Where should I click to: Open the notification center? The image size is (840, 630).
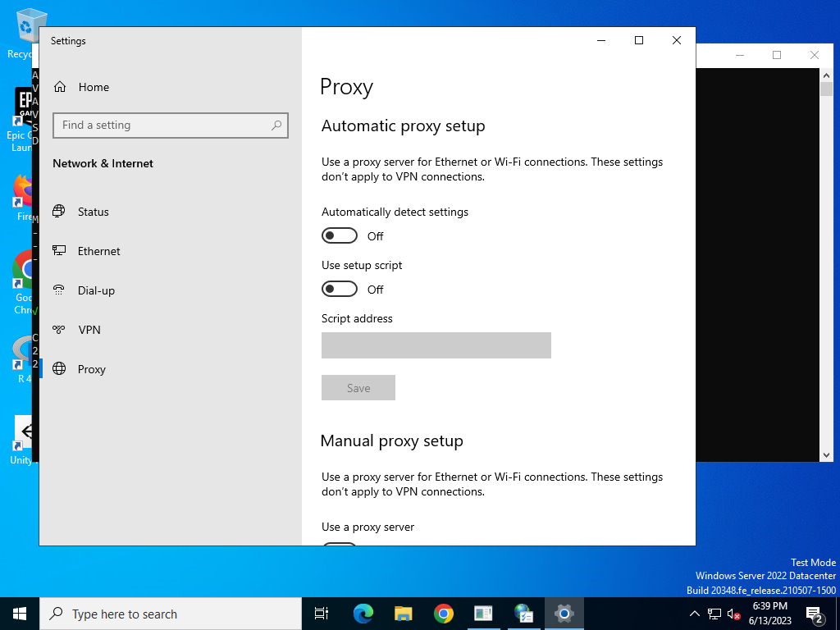click(815, 614)
